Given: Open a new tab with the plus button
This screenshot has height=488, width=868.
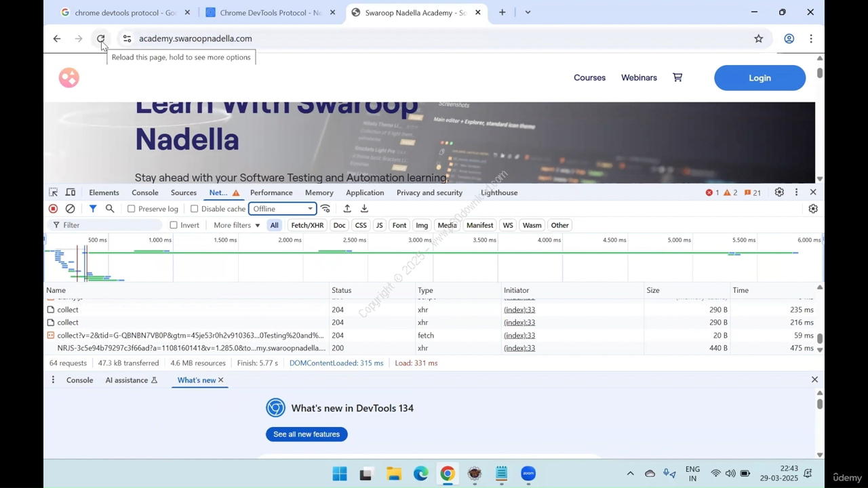Looking at the screenshot, I should (x=502, y=12).
